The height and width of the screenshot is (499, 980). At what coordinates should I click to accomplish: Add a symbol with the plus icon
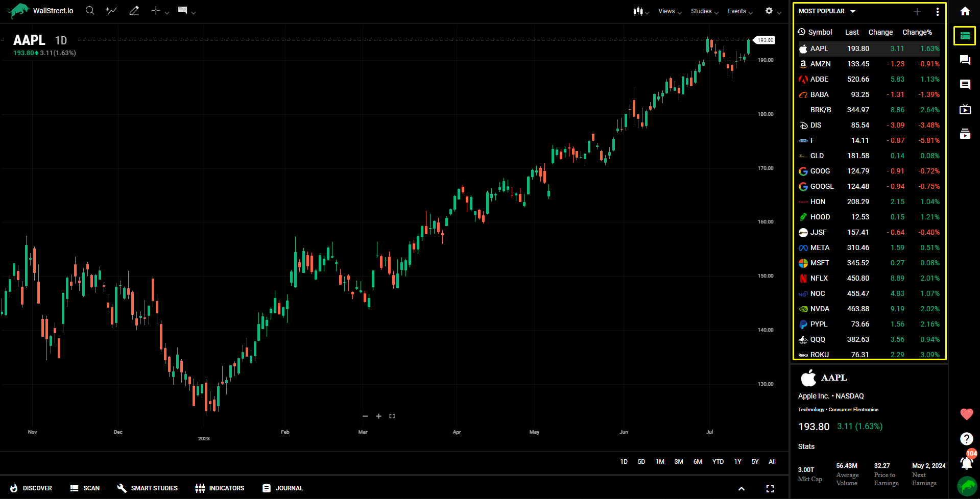(917, 11)
